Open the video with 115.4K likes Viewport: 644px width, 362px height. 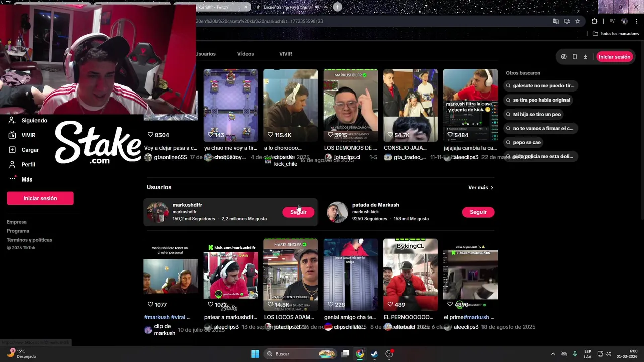[x=290, y=106]
